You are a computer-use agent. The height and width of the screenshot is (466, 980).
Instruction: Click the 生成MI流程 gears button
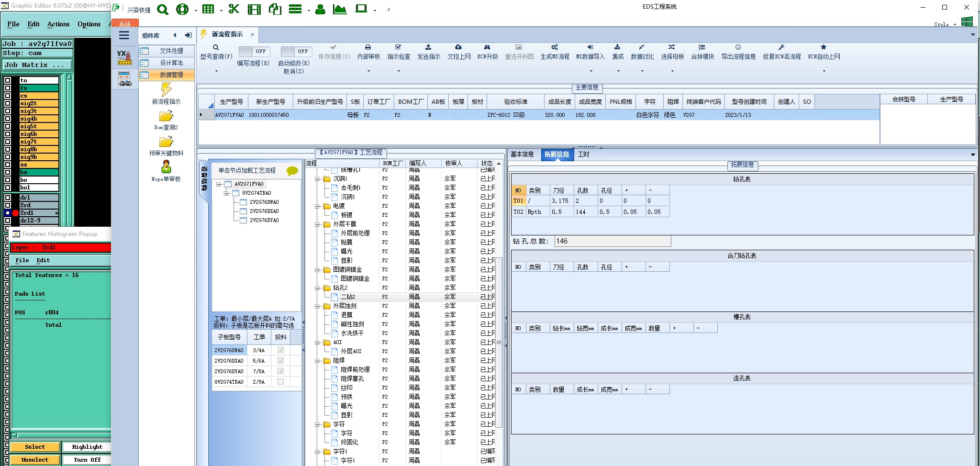click(555, 52)
